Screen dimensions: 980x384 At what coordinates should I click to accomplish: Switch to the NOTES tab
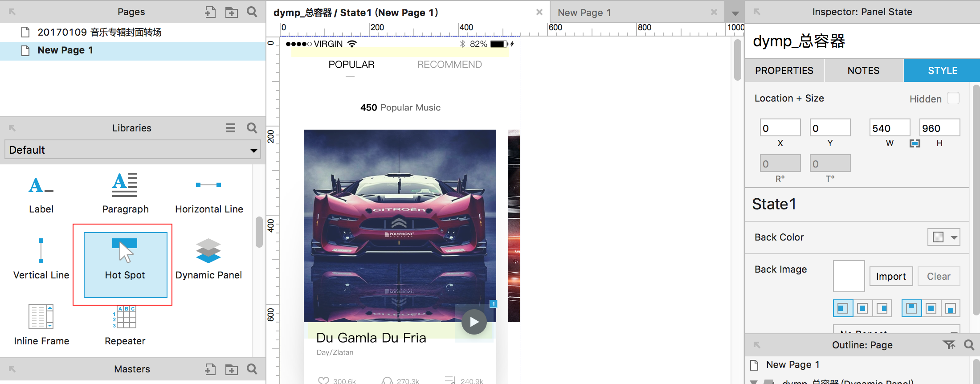point(864,70)
